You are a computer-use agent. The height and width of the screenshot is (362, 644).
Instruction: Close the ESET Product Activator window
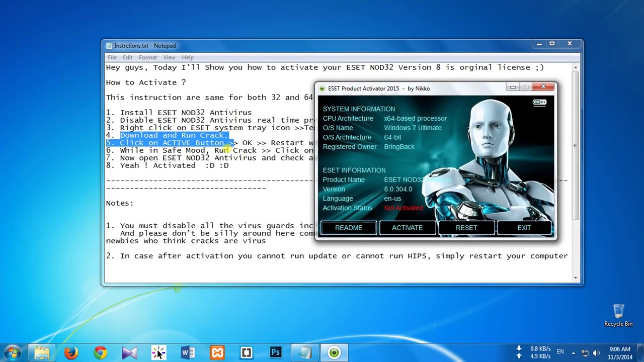point(543,87)
